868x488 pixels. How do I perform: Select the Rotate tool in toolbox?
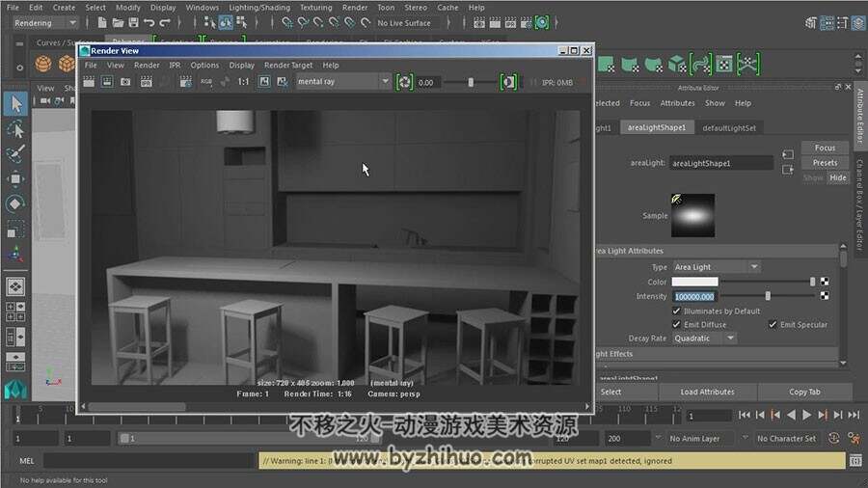point(15,203)
